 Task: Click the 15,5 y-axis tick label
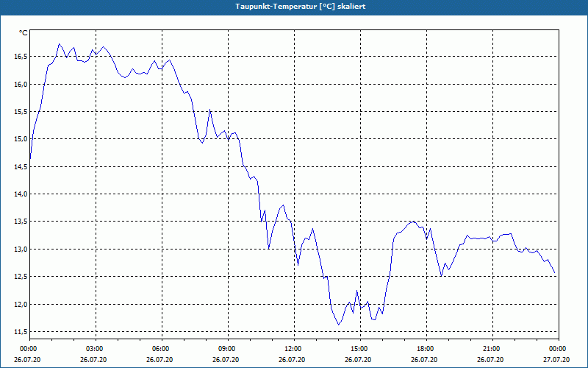[x=21, y=112]
